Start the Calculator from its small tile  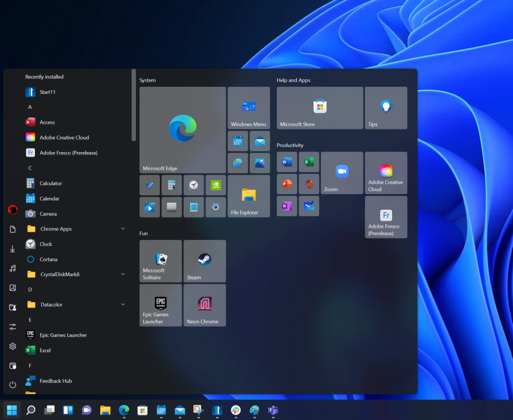(x=172, y=185)
